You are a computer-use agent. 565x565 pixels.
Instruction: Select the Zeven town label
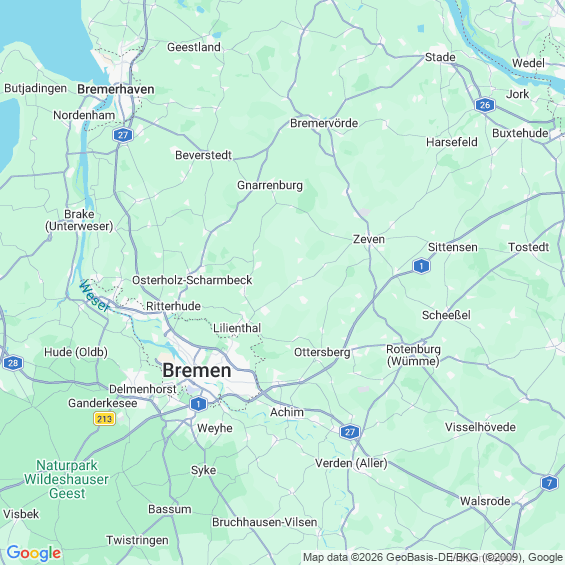(x=369, y=239)
